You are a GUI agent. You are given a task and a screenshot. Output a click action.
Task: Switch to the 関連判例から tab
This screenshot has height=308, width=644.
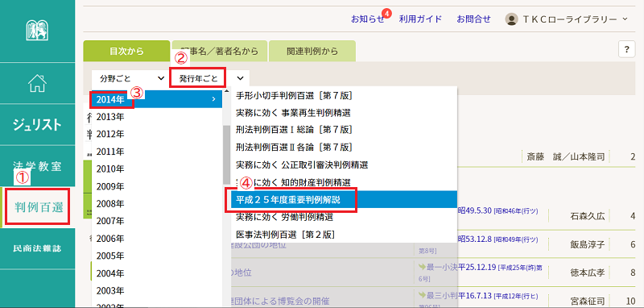pyautogui.click(x=312, y=52)
